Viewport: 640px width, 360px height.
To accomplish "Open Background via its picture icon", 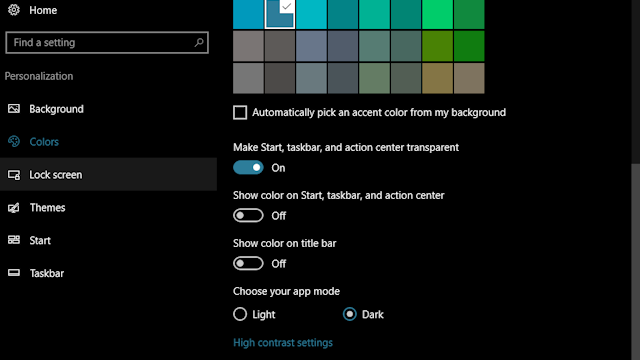I will tap(14, 109).
